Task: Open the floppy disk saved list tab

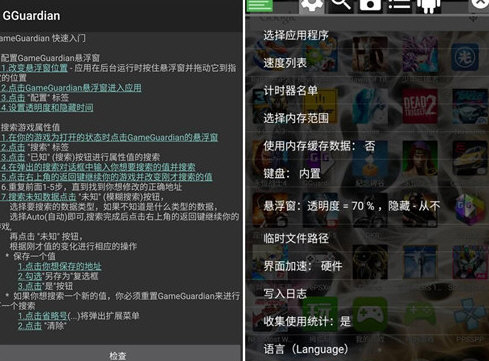Action: tap(370, 5)
